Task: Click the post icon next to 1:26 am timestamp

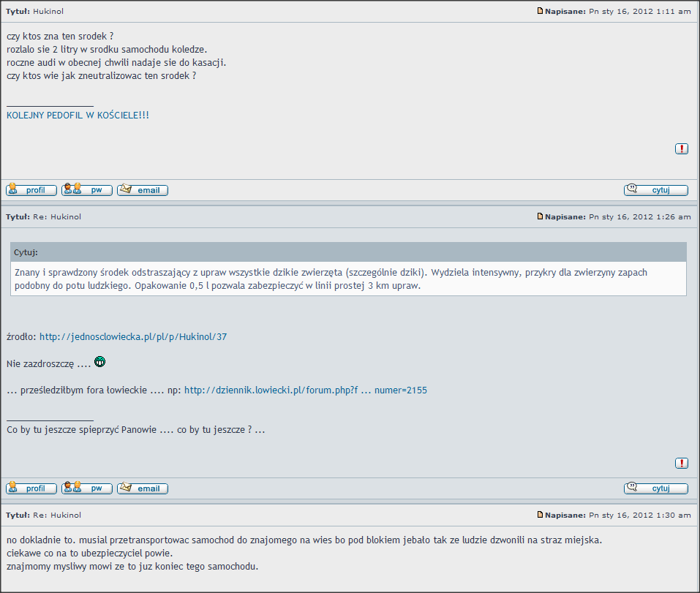Action: point(540,216)
